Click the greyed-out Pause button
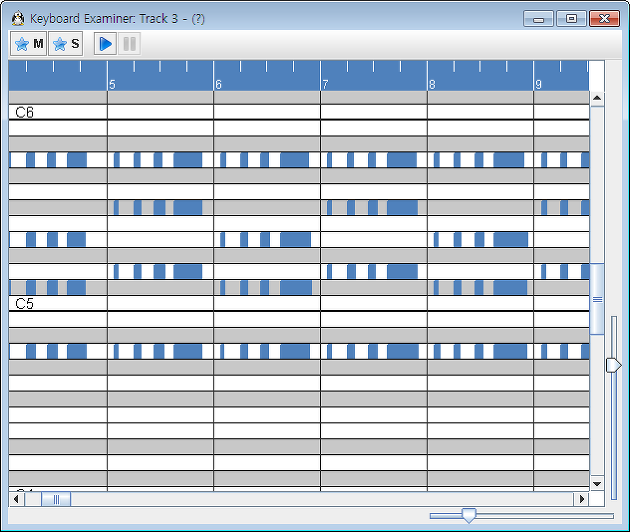Viewport: 630px width, 532px height. pos(129,43)
